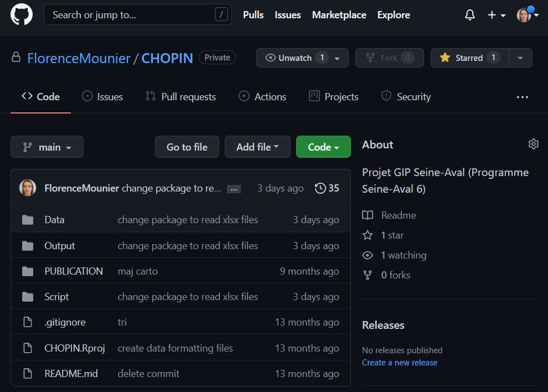Click the Search or jump to field
This screenshot has width=548, height=392.
click(x=138, y=15)
